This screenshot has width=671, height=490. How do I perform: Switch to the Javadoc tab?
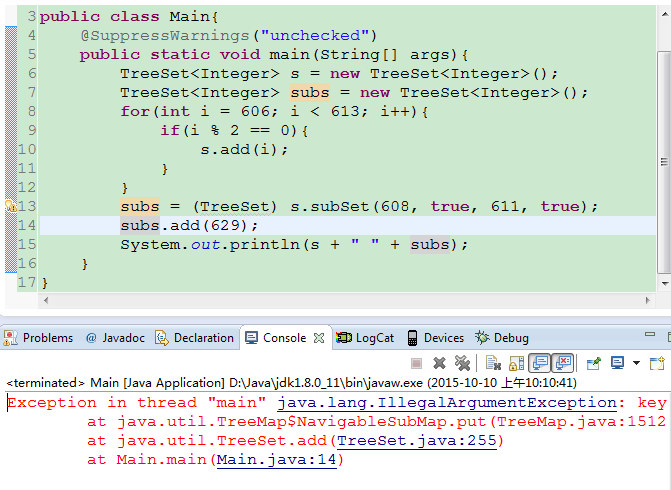(115, 338)
